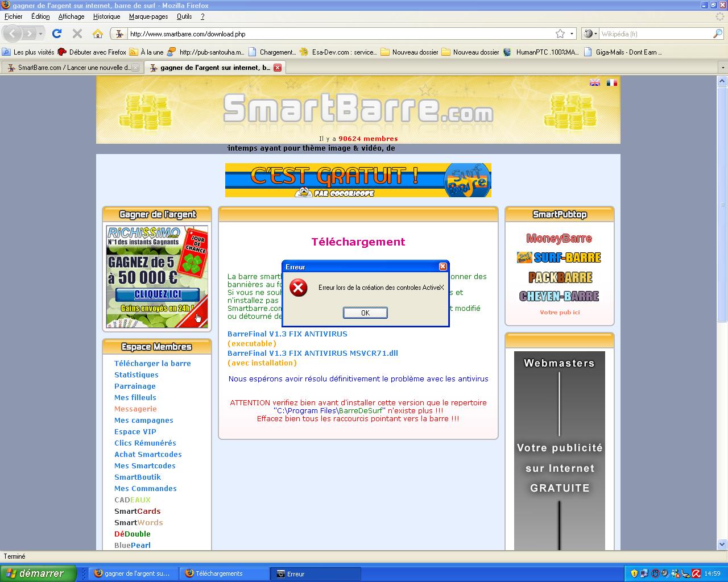Open the SURF-BARRE link in SmartPubtop
728x582 pixels.
[x=559, y=257]
